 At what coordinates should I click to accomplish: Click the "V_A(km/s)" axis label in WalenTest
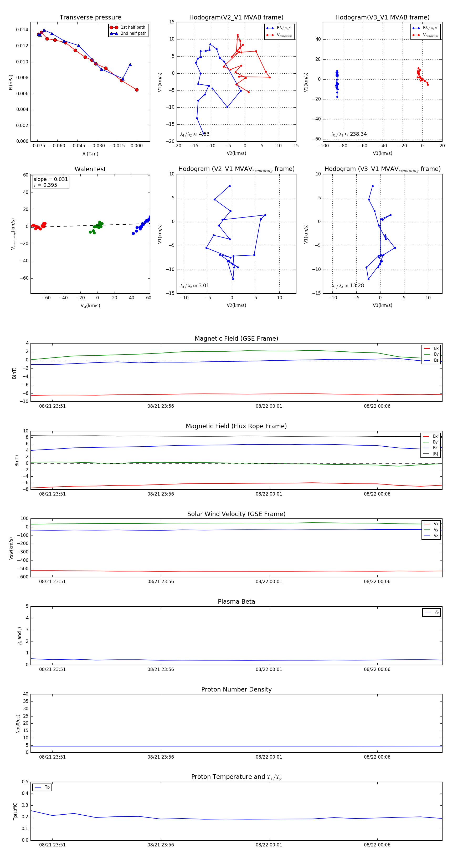(x=90, y=306)
